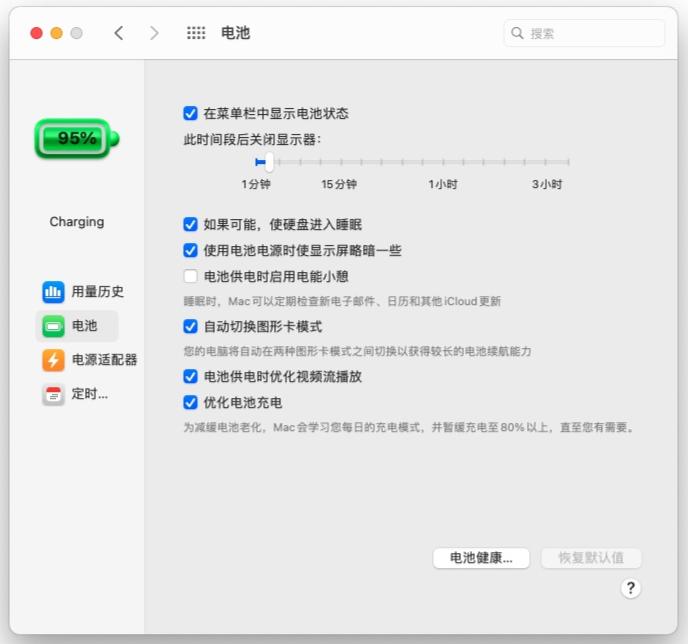Enable 电池供电时启用电能小憩
Screen dimensions: 688x644
[190, 276]
